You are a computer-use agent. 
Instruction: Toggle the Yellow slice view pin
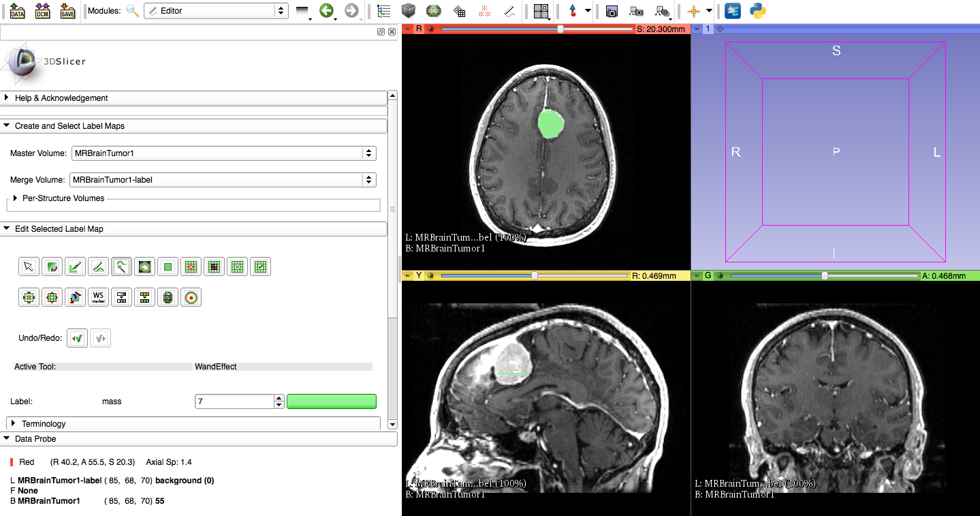pyautogui.click(x=408, y=276)
